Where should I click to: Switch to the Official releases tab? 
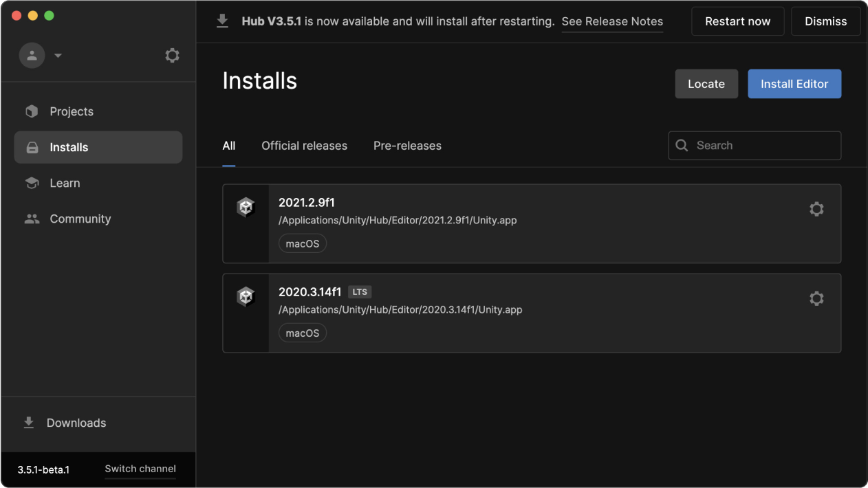304,146
